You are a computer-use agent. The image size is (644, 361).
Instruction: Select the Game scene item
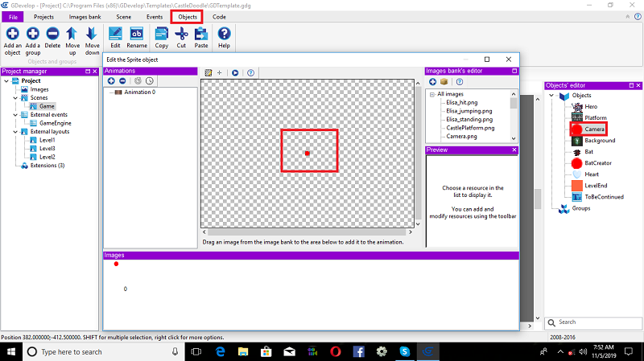(47, 106)
